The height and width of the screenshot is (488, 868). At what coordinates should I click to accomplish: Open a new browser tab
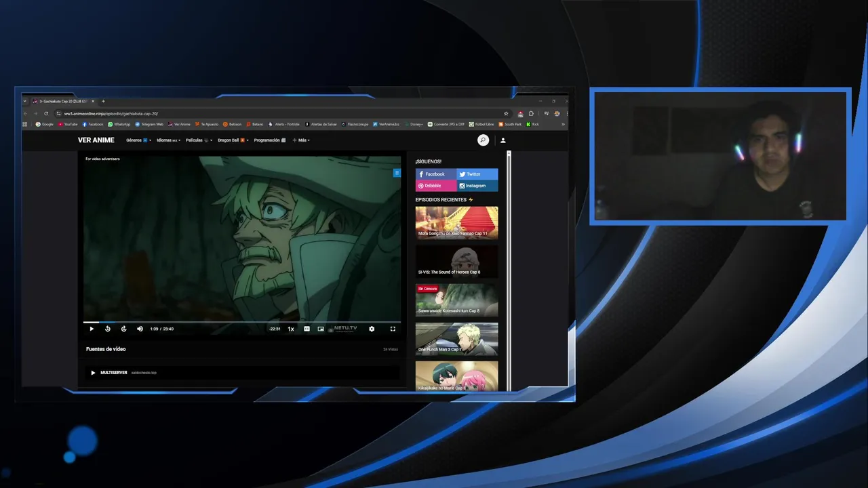point(103,101)
